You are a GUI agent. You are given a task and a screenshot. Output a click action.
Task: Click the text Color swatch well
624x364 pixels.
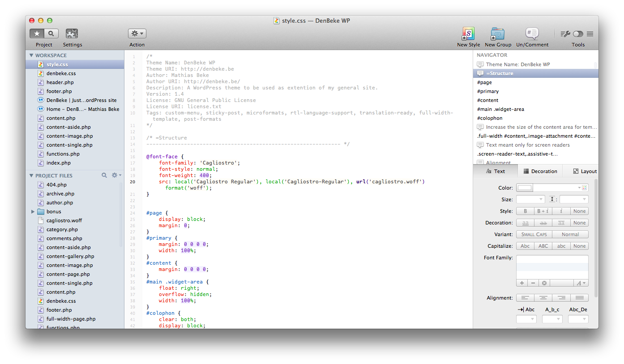tap(525, 188)
